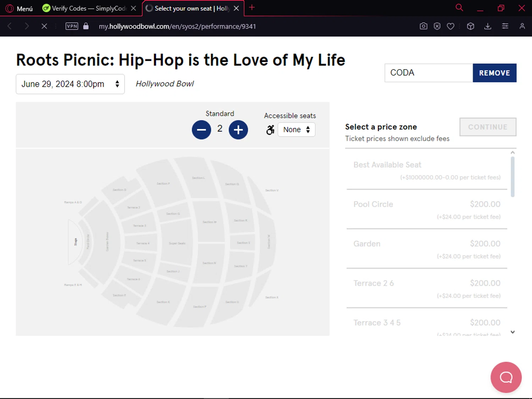Open the extensions cube icon
532x399 pixels.
[x=471, y=26]
